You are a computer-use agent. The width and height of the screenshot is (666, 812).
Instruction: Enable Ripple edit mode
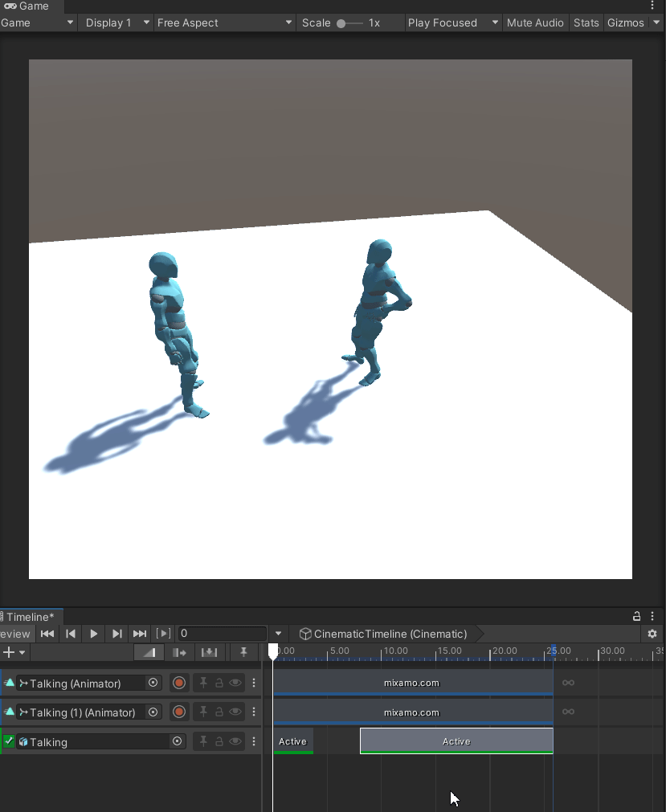(179, 652)
